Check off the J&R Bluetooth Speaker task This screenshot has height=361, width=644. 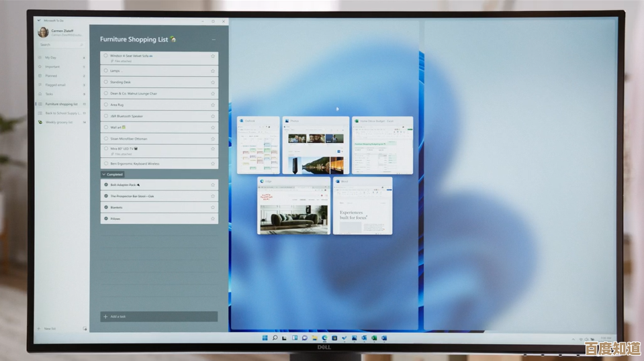tap(106, 116)
